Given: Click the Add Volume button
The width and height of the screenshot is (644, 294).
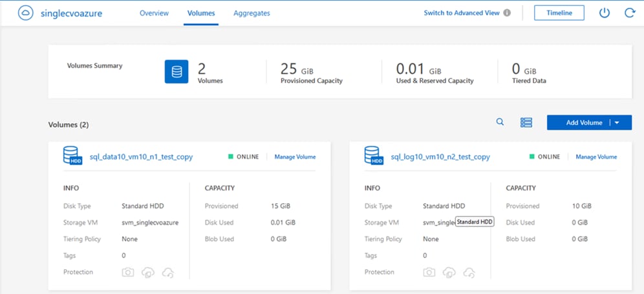Looking at the screenshot, I should point(584,122).
